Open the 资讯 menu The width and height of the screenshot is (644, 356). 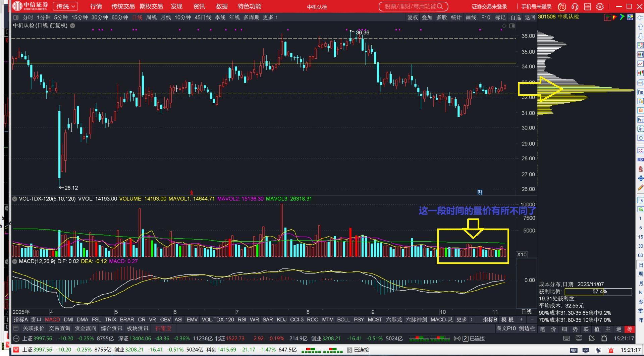[199, 6]
